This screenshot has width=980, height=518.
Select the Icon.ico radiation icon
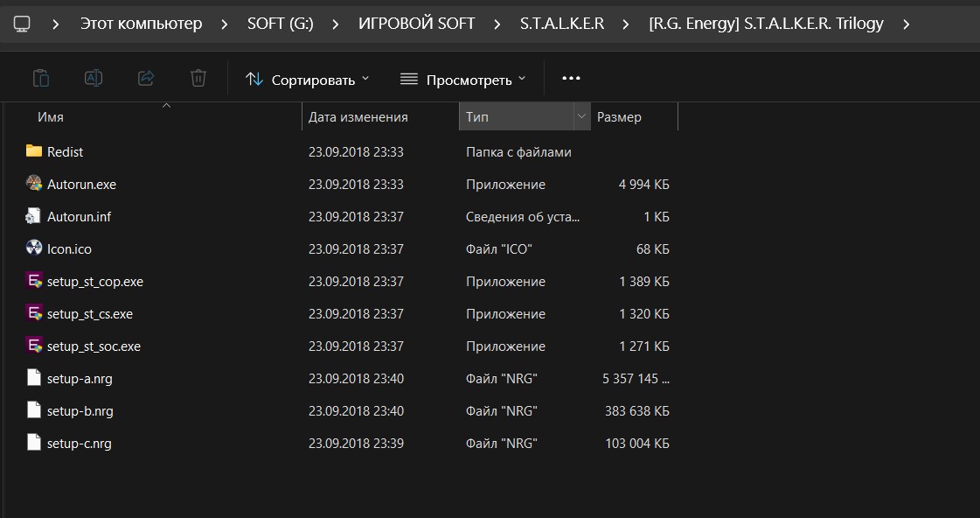(x=34, y=248)
